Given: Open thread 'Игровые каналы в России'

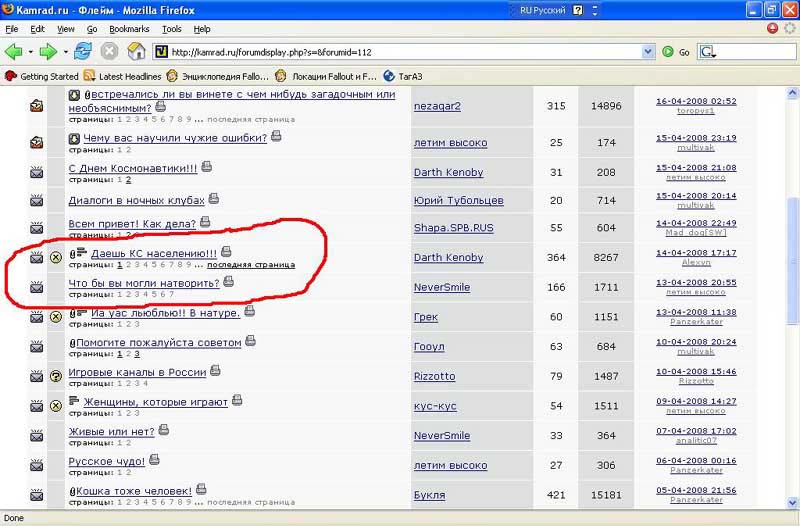Looking at the screenshot, I should pos(136,372).
